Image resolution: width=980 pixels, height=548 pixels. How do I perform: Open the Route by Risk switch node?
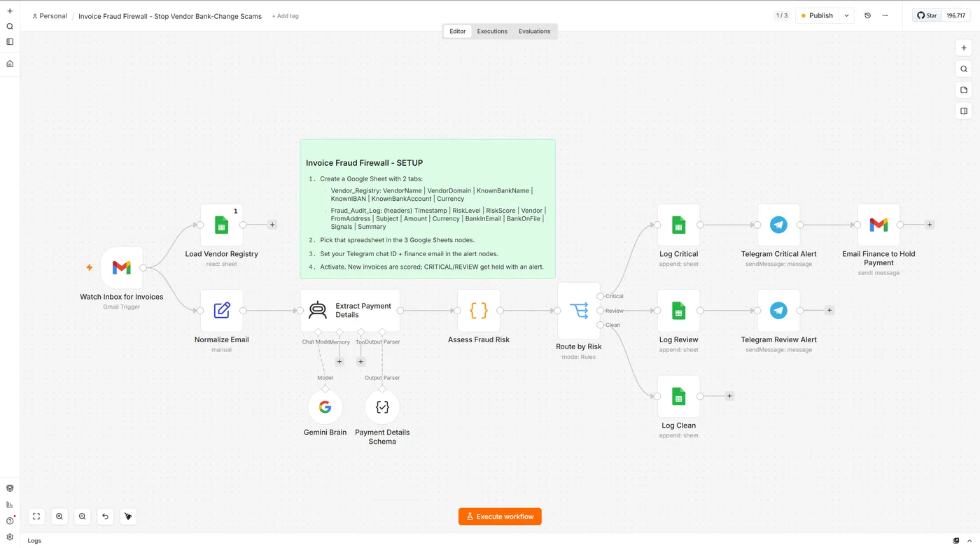(x=579, y=310)
